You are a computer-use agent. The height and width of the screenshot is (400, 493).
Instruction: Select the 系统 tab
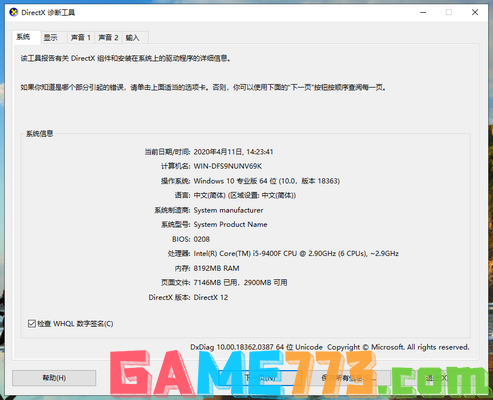(x=26, y=37)
